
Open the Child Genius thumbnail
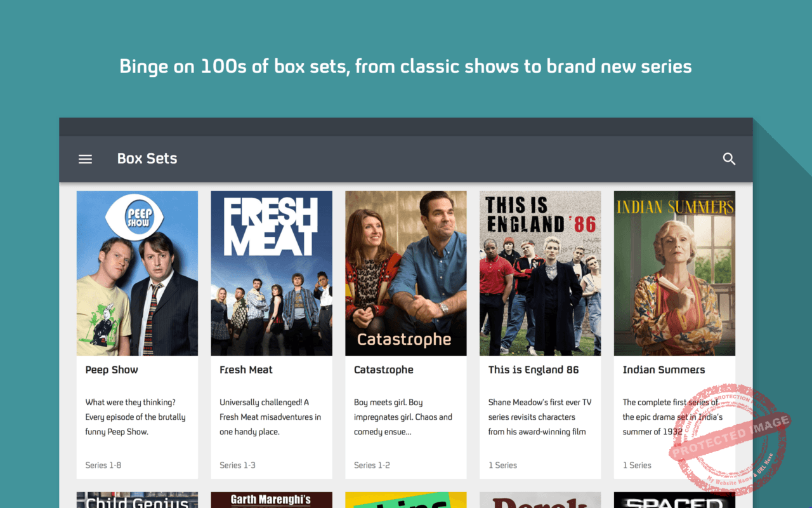point(137,500)
